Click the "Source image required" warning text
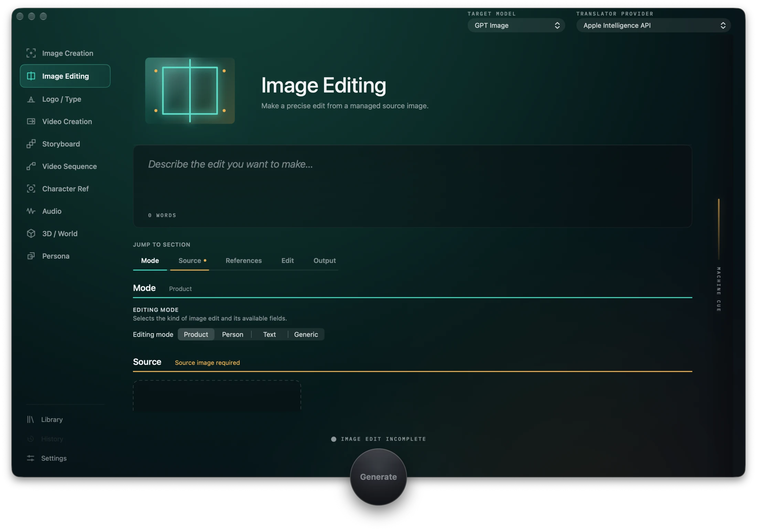This screenshot has height=532, width=757. pyautogui.click(x=207, y=362)
